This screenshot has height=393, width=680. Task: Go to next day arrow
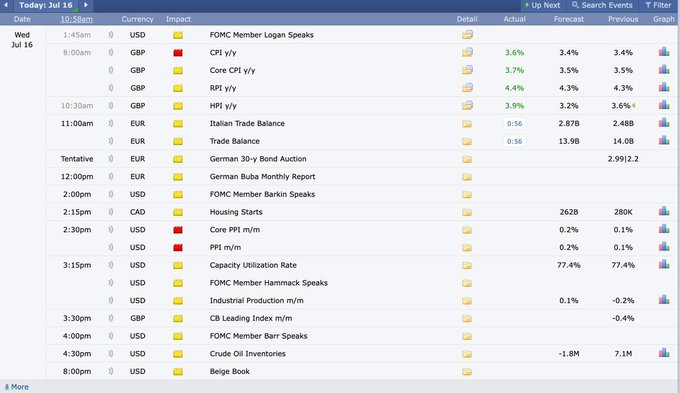[x=86, y=5]
